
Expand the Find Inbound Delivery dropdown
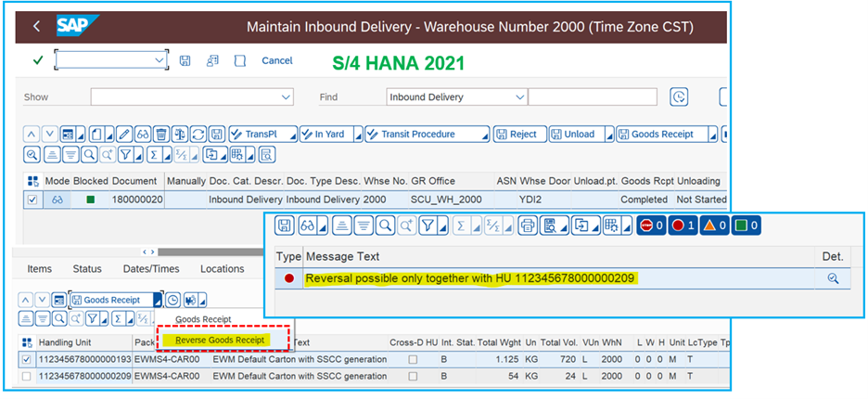[x=517, y=97]
